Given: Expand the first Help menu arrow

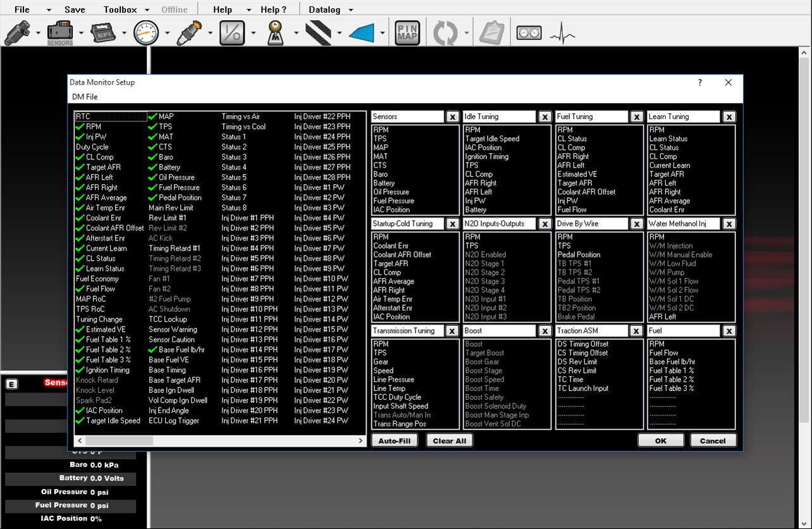Looking at the screenshot, I should point(249,10).
